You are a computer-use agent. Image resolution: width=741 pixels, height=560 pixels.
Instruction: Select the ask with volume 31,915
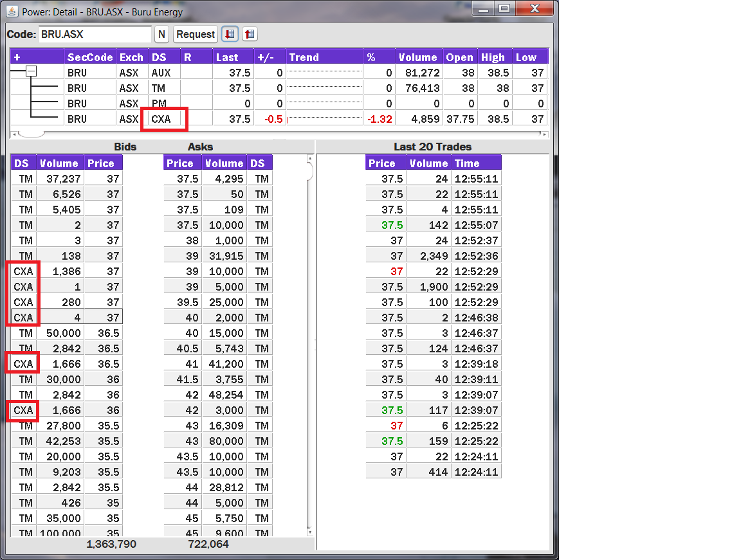218,256
